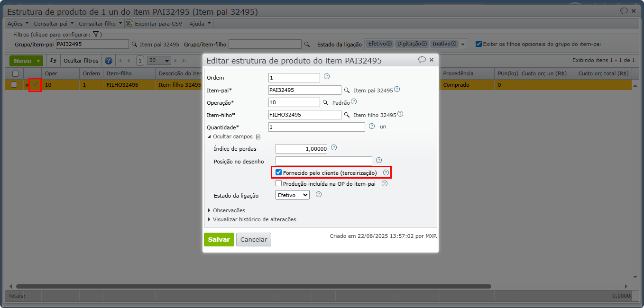Open Novo button dropdown arrow

[x=38, y=61]
